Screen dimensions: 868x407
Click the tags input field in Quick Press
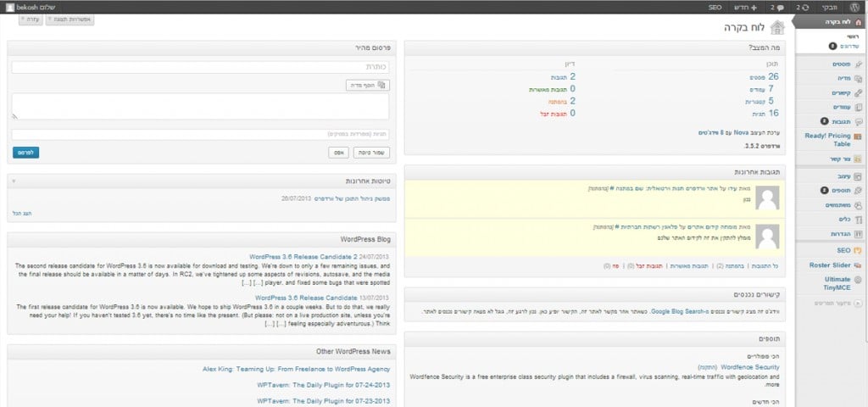[200, 135]
